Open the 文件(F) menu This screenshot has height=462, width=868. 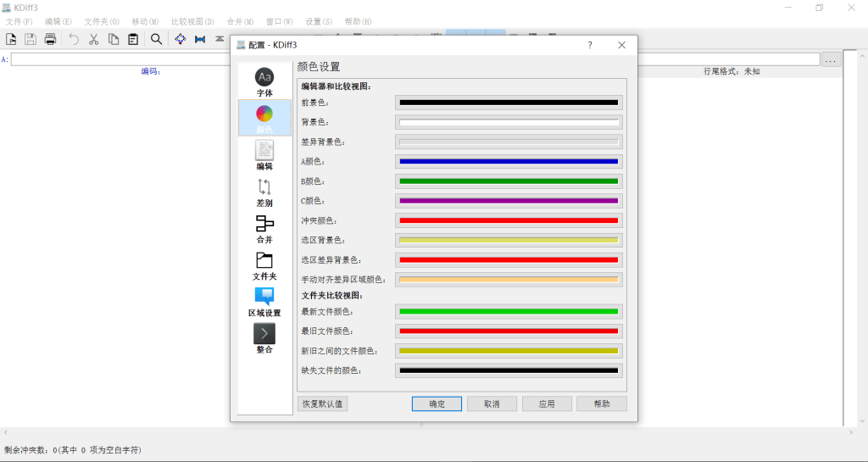19,21
